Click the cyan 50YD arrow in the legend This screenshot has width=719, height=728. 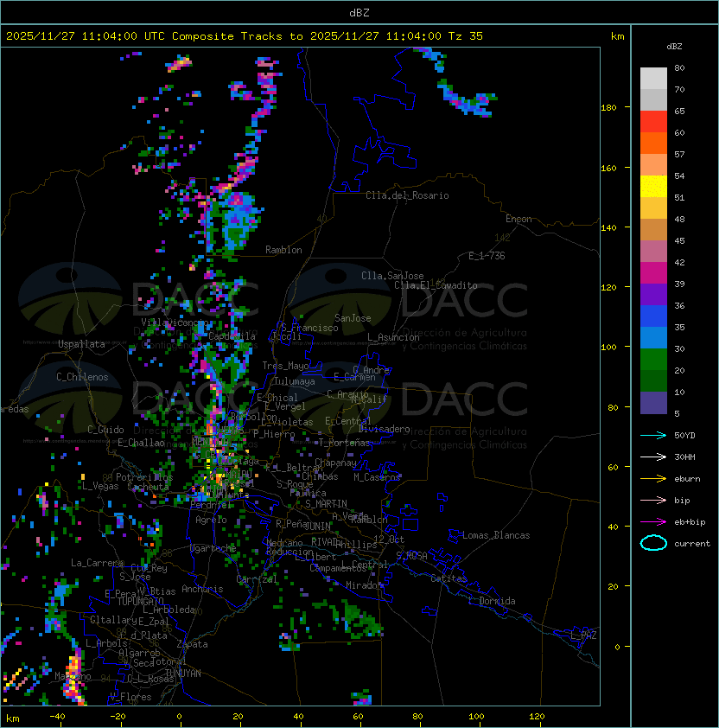coord(653,436)
